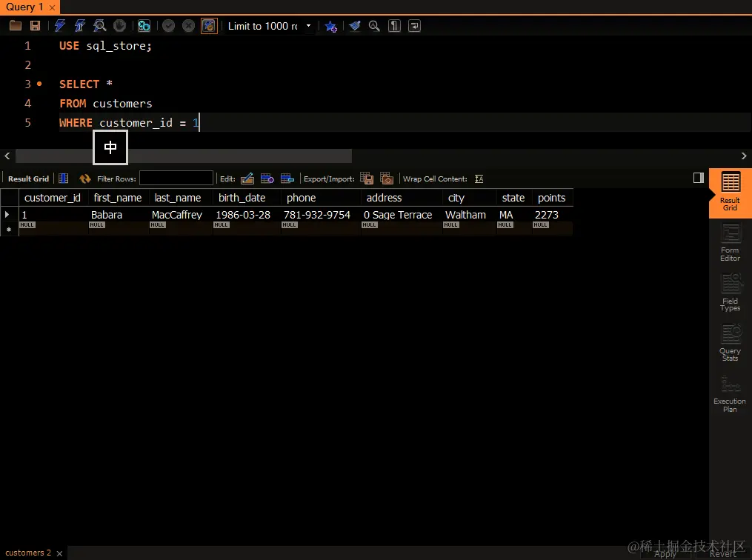This screenshot has height=560, width=752.
Task: Click the state column header
Action: coord(513,198)
